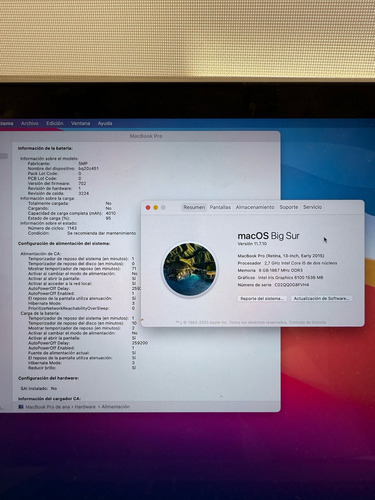This screenshot has height=500, width=375.
Task: Click the 'Versión del firmware: 702' row
Action: tap(57, 183)
